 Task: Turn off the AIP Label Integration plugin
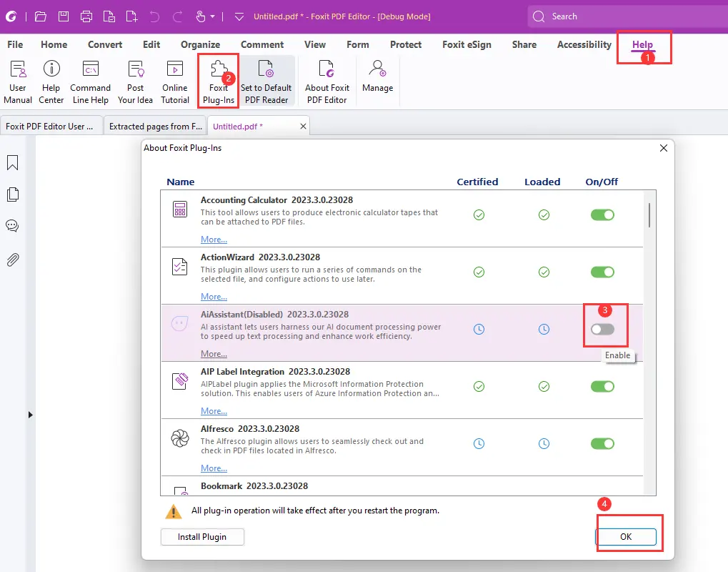pyautogui.click(x=602, y=386)
